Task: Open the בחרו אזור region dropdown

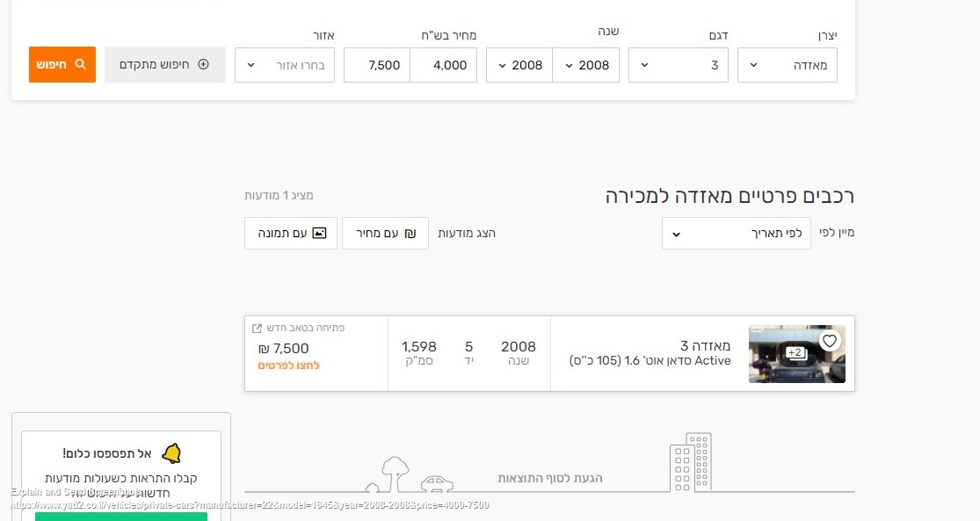Action: (x=284, y=64)
